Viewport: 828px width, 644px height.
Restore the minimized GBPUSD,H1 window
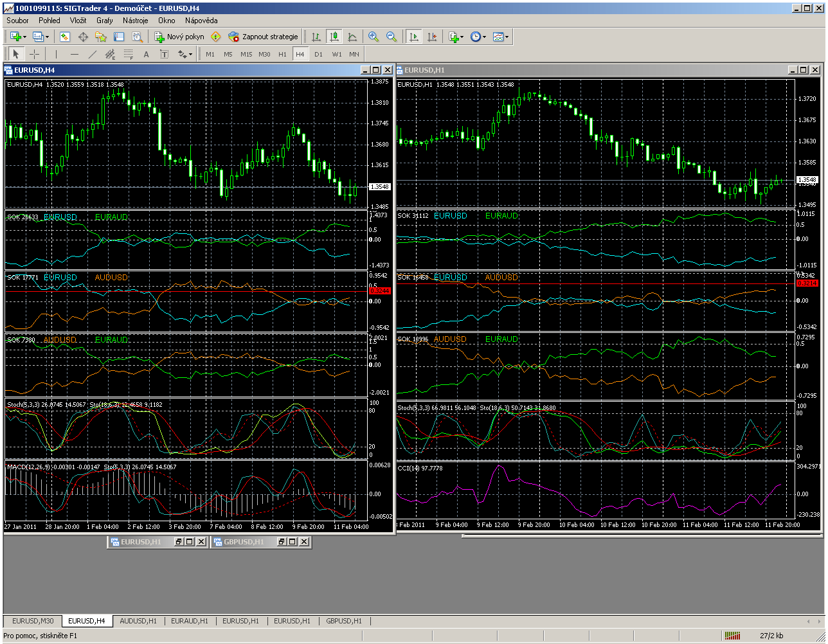point(282,542)
